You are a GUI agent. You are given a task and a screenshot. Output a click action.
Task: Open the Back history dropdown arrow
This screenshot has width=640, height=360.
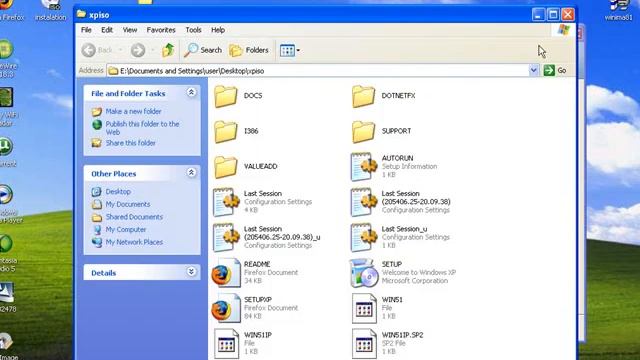coord(120,50)
